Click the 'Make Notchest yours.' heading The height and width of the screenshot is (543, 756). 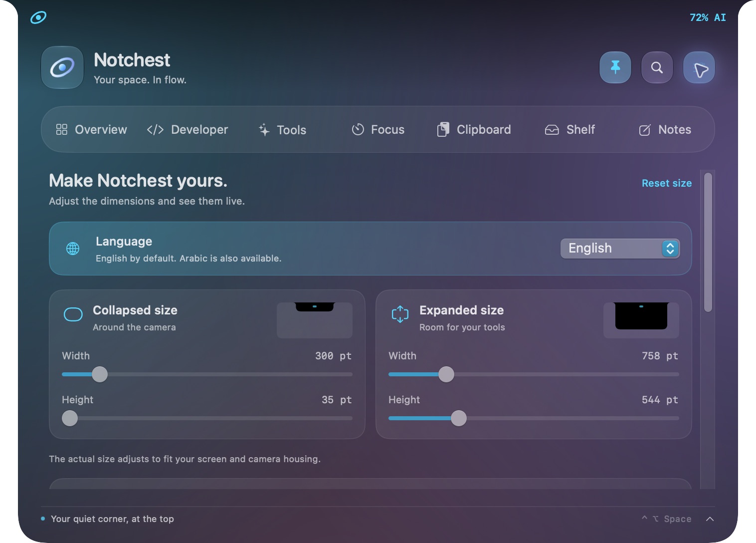138,181
